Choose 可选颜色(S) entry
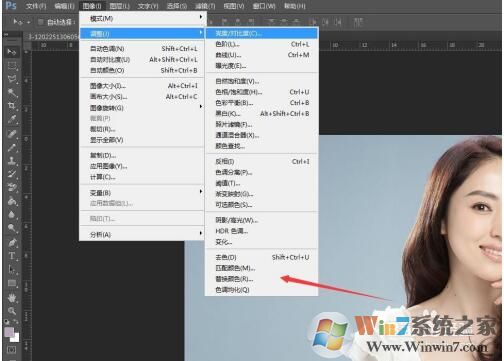The width and height of the screenshot is (504, 361). 262,204
